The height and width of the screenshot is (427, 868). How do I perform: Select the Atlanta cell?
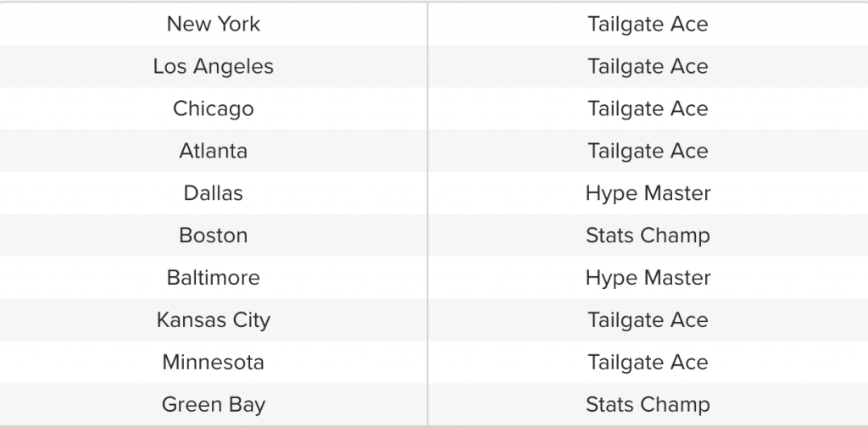pyautogui.click(x=214, y=151)
